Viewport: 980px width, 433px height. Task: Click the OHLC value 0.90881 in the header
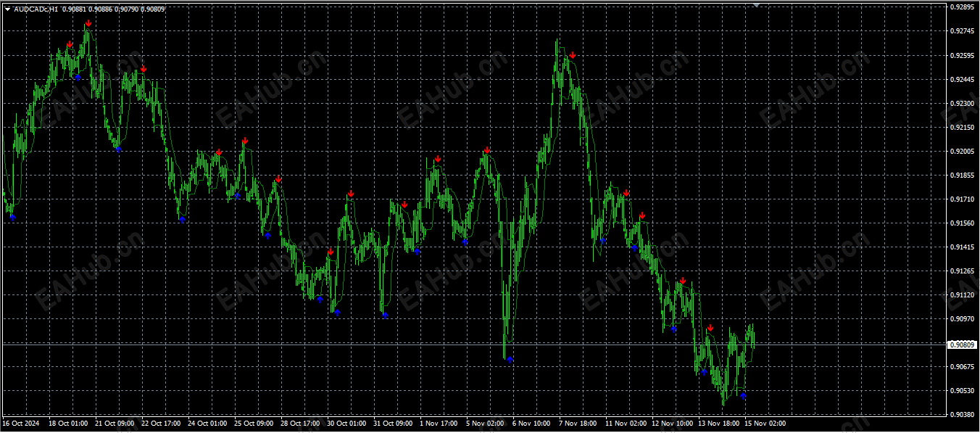click(x=72, y=9)
